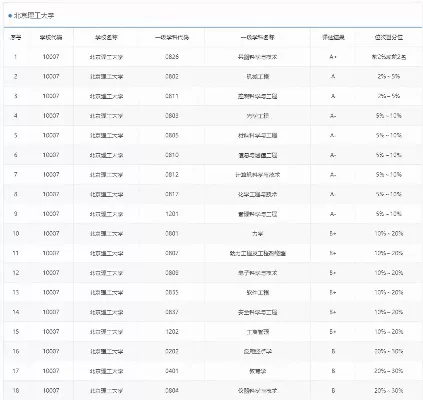Click the 材料科学与工程 subject name
Image resolution: width=423 pixels, height=400 pixels.
pos(257,135)
